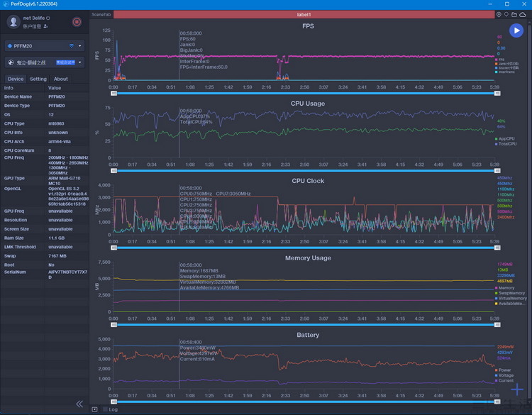Toggle Power series in Battery legend
Viewport: 532px width, 415px height.
coord(503,370)
